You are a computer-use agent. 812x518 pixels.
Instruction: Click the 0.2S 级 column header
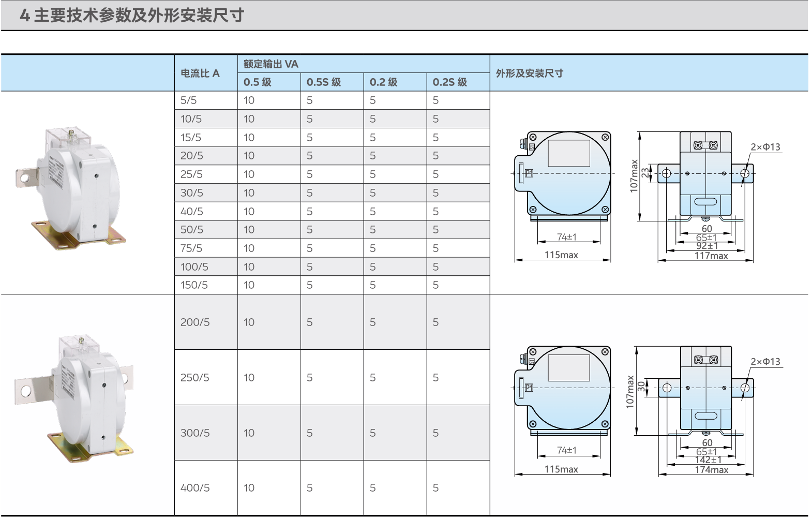click(450, 82)
